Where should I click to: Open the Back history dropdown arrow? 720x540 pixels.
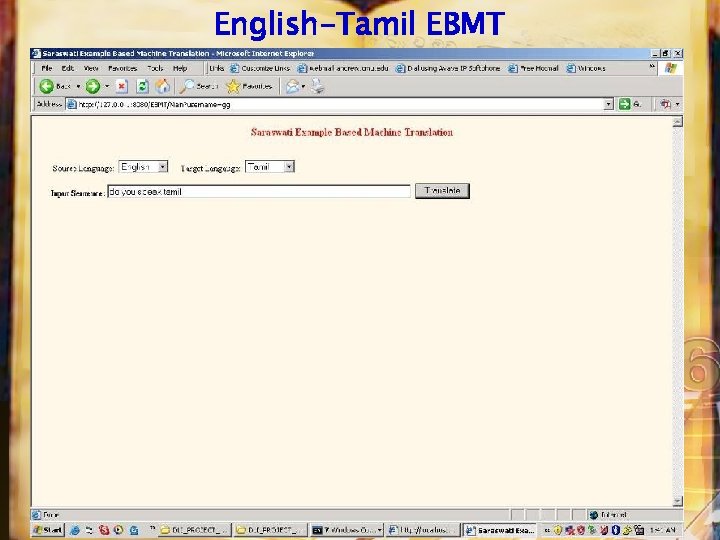point(78,86)
